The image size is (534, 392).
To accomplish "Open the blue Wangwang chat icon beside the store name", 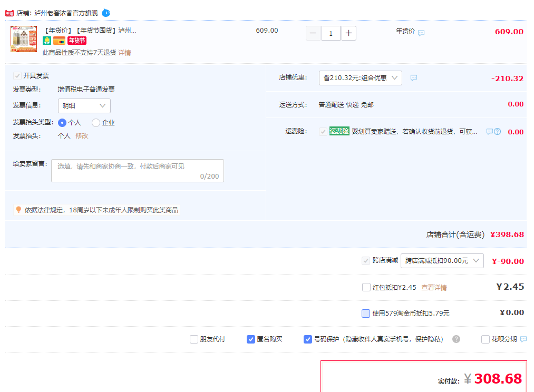I will click(106, 13).
